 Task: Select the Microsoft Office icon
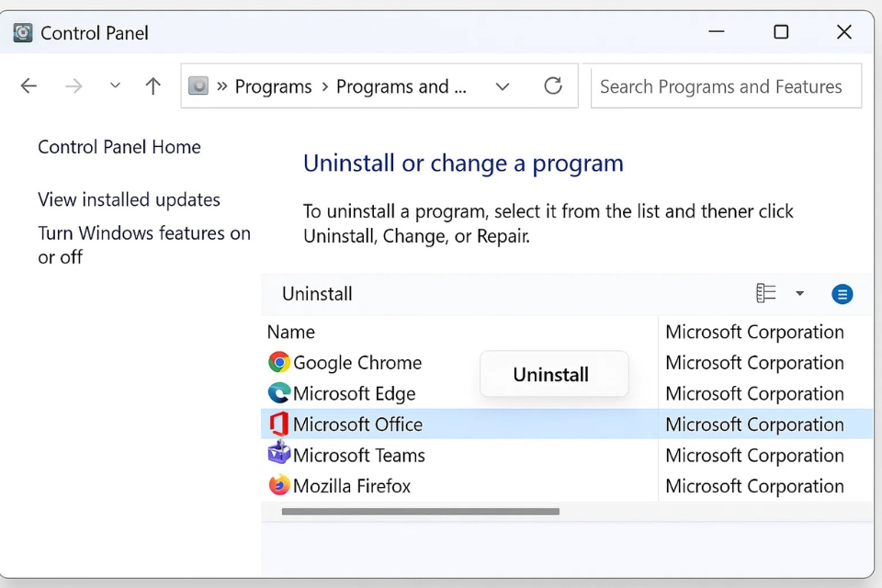point(278,424)
